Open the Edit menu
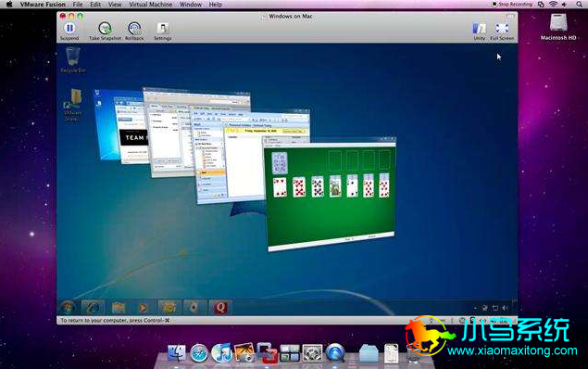Image resolution: width=588 pixels, height=369 pixels. click(x=95, y=5)
